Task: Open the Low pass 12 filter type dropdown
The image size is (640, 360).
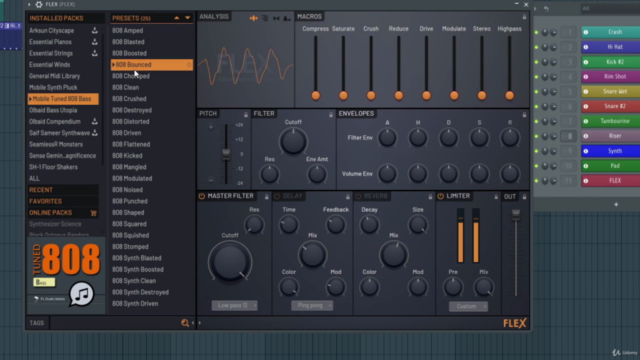Action: point(234,306)
